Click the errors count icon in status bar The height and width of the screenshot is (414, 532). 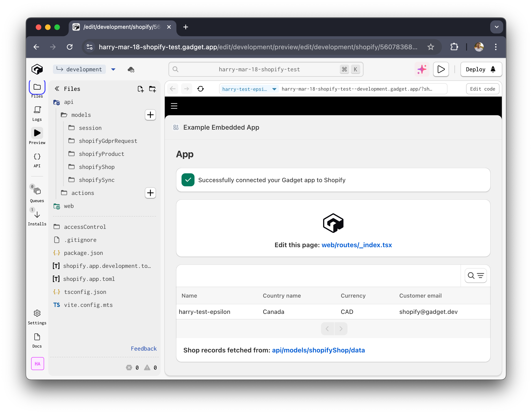click(x=129, y=368)
